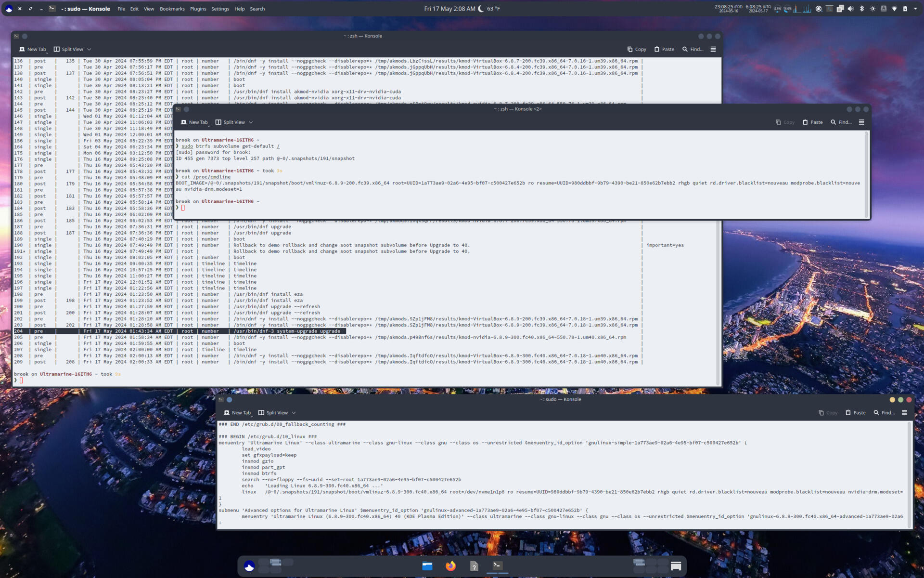Open the software updates tray icon

pyautogui.click(x=819, y=9)
